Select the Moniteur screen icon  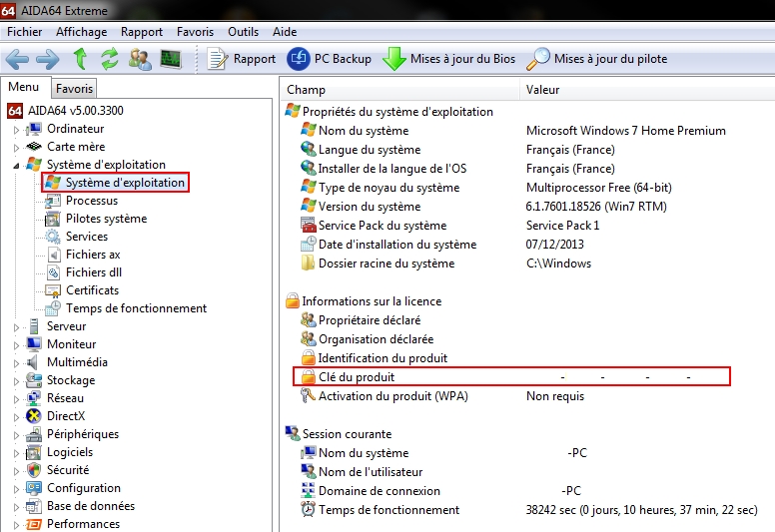click(34, 343)
